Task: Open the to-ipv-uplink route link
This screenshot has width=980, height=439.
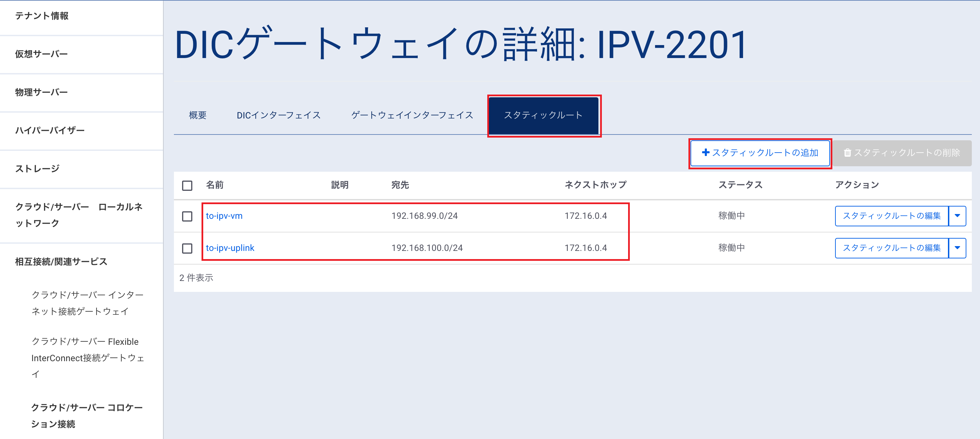Action: click(230, 248)
